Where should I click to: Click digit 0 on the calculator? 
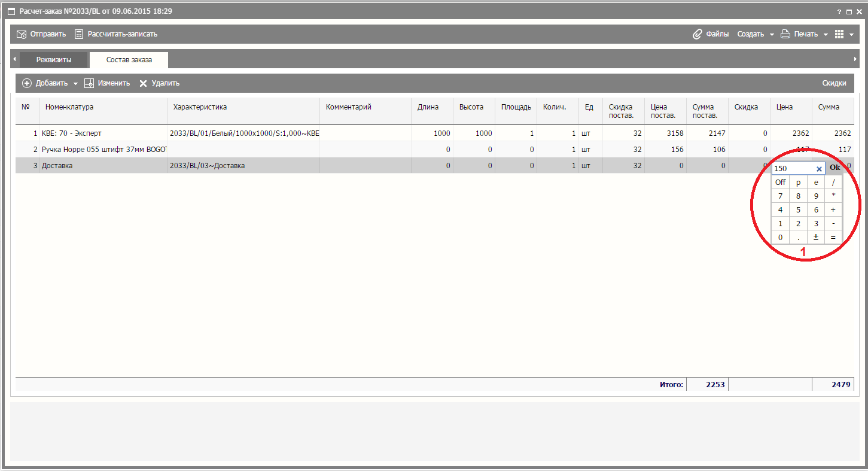coord(780,237)
